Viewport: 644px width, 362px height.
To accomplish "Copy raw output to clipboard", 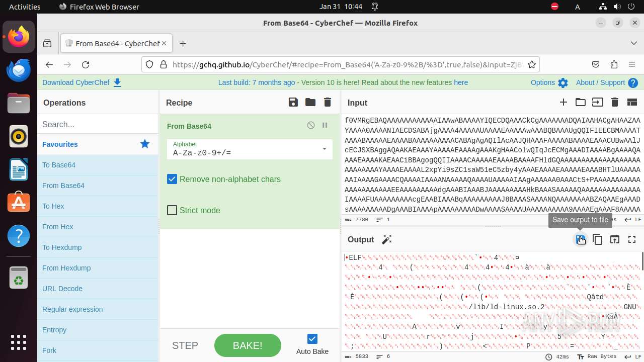I will pos(598,240).
